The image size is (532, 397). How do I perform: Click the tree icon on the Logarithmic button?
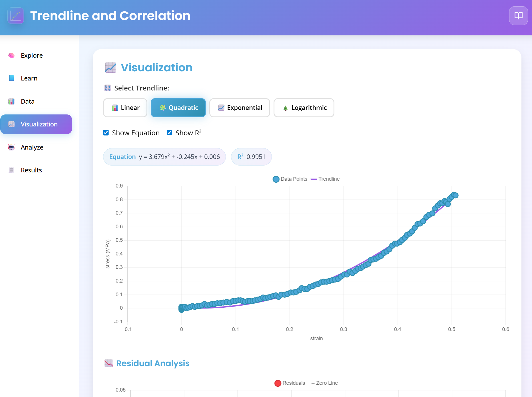click(285, 108)
